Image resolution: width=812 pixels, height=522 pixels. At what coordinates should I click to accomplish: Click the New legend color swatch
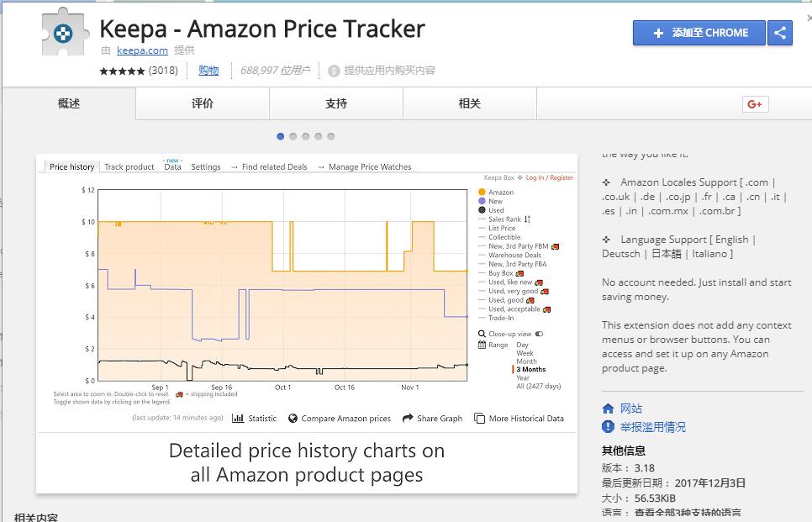[x=482, y=202]
